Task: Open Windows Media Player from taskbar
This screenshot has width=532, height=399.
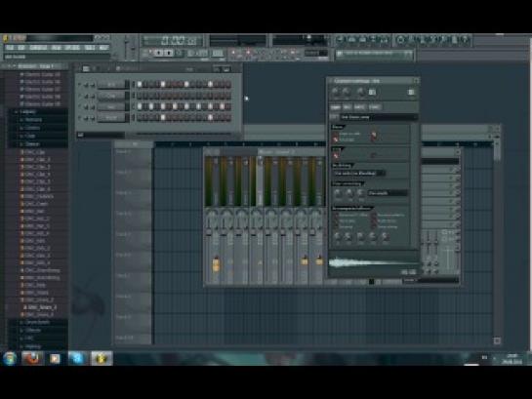Action: coord(55,358)
